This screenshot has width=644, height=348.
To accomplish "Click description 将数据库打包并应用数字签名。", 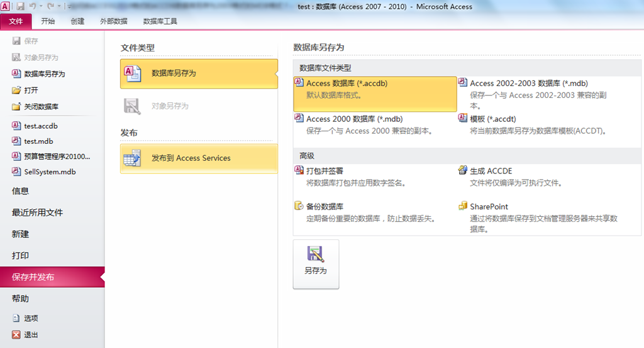I will pos(356,183).
